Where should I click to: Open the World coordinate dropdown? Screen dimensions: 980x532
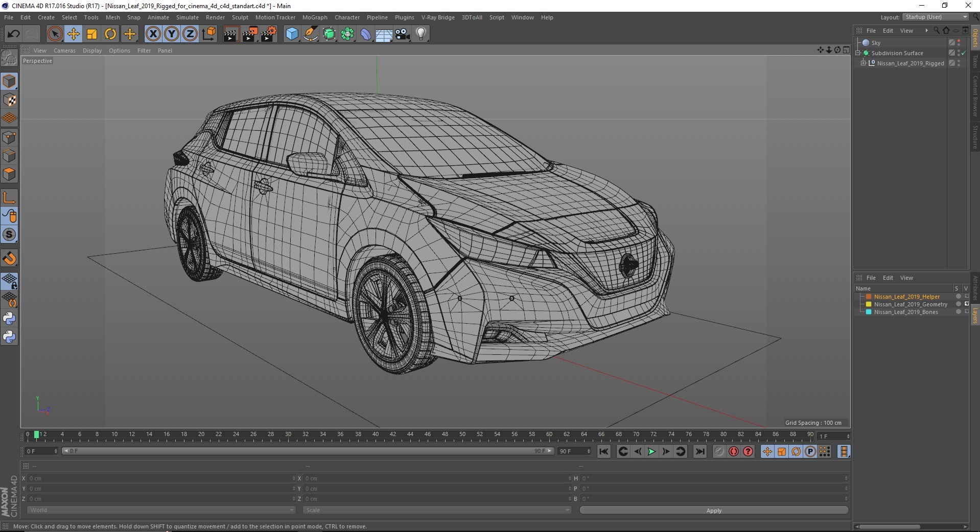point(161,510)
